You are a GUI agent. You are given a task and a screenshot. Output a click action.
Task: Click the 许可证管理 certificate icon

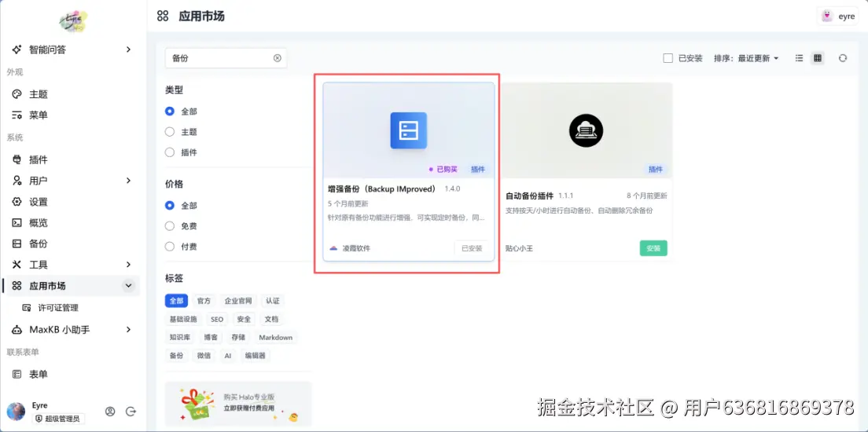pos(27,308)
